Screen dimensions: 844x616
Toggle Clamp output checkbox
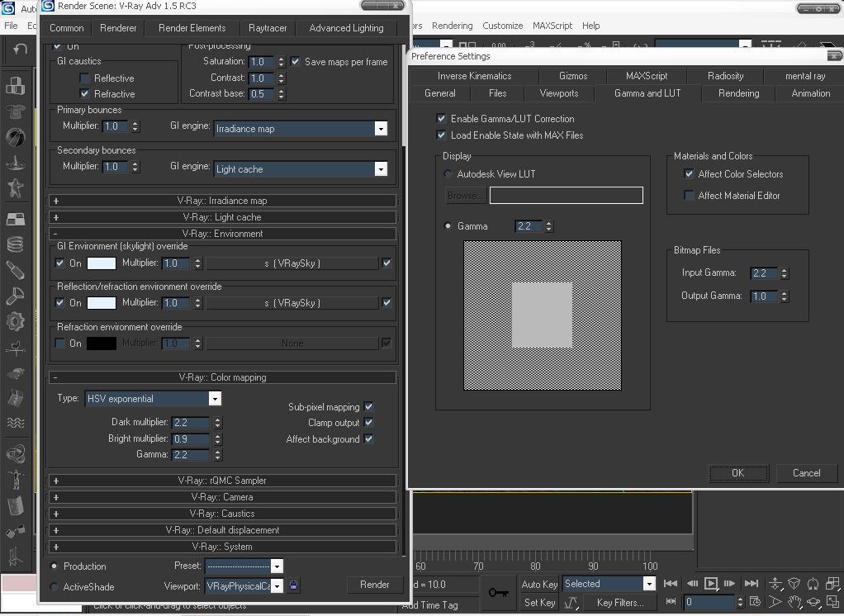(x=368, y=422)
